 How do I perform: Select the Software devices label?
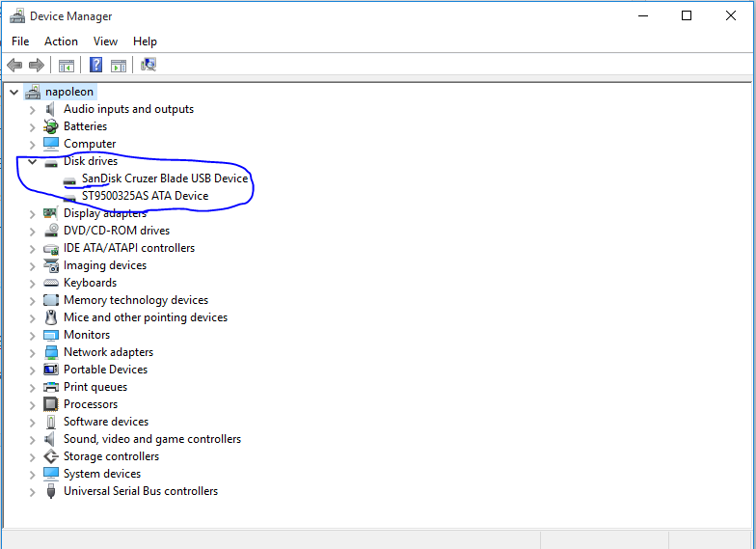(106, 422)
